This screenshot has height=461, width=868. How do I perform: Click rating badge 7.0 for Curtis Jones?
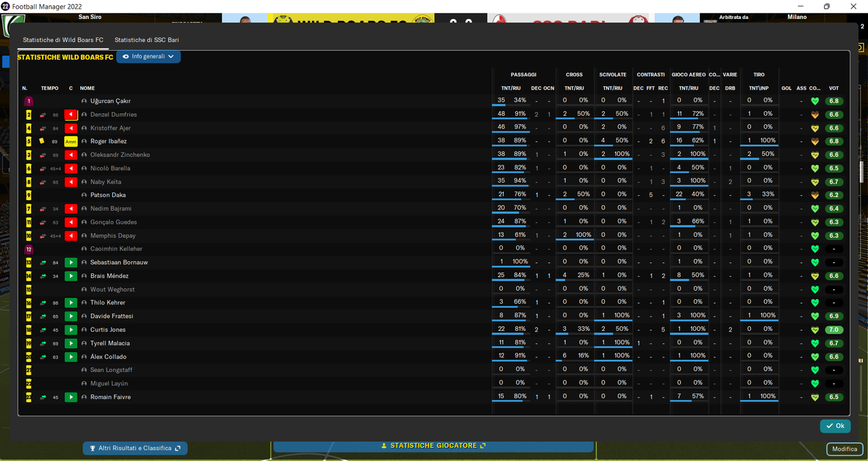tap(834, 329)
